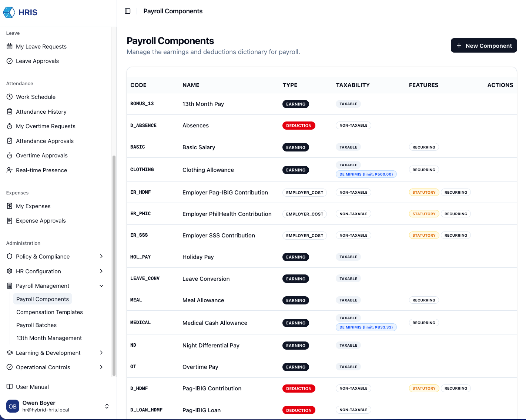Expand Learning & Development submenu
This screenshot has width=526, height=420.
click(101, 353)
